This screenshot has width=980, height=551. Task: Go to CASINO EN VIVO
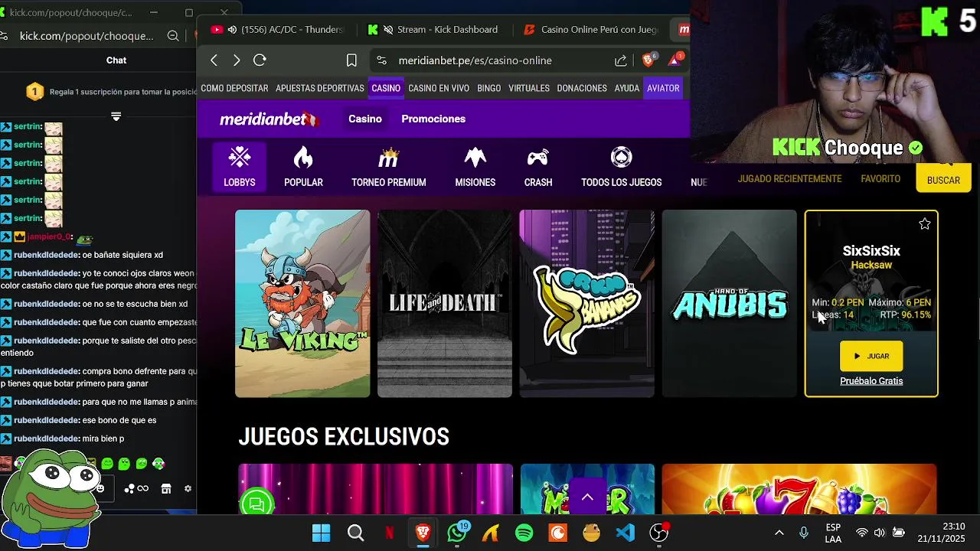click(x=439, y=88)
